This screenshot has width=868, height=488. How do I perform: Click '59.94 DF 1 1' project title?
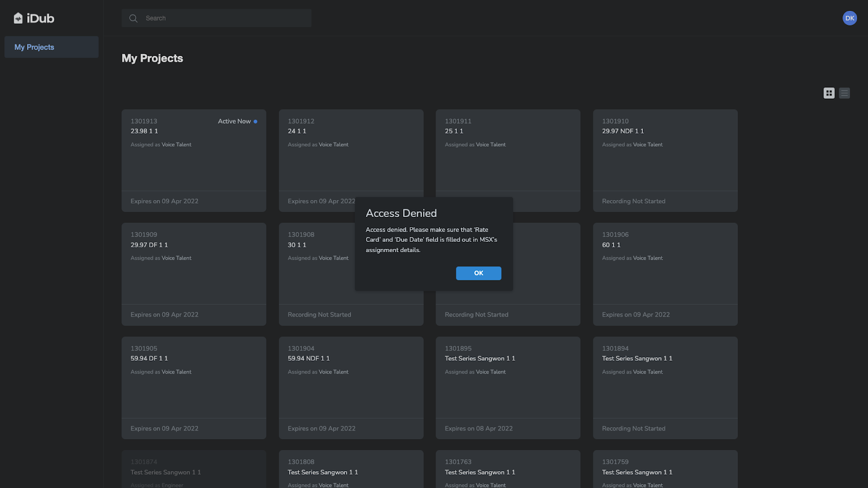pyautogui.click(x=149, y=358)
